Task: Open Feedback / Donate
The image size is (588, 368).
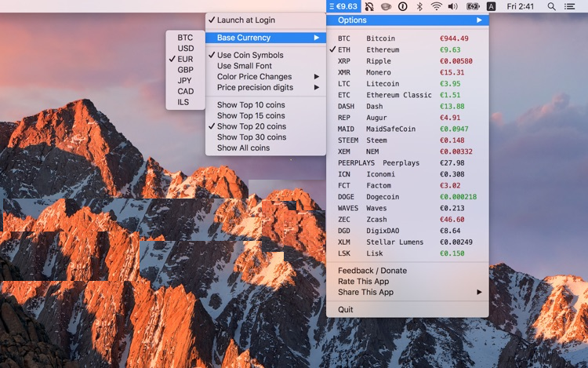Action: [x=407, y=271]
